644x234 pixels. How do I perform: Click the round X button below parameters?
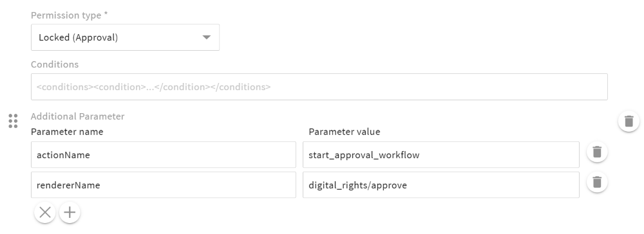[x=45, y=212]
